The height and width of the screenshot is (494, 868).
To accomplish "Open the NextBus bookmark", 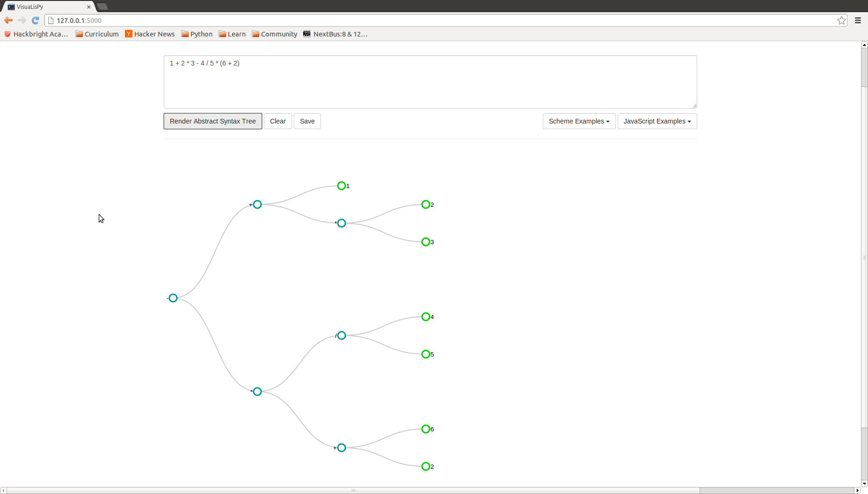I will point(335,34).
